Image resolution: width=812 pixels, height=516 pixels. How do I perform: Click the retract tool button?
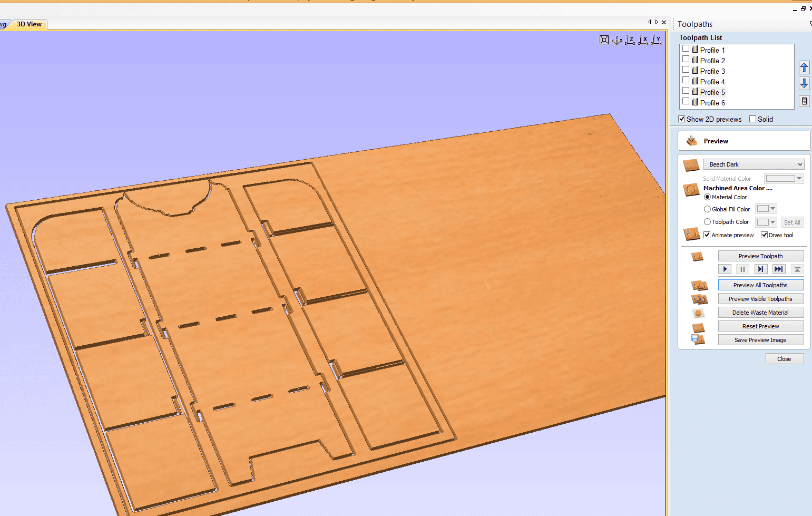(797, 269)
